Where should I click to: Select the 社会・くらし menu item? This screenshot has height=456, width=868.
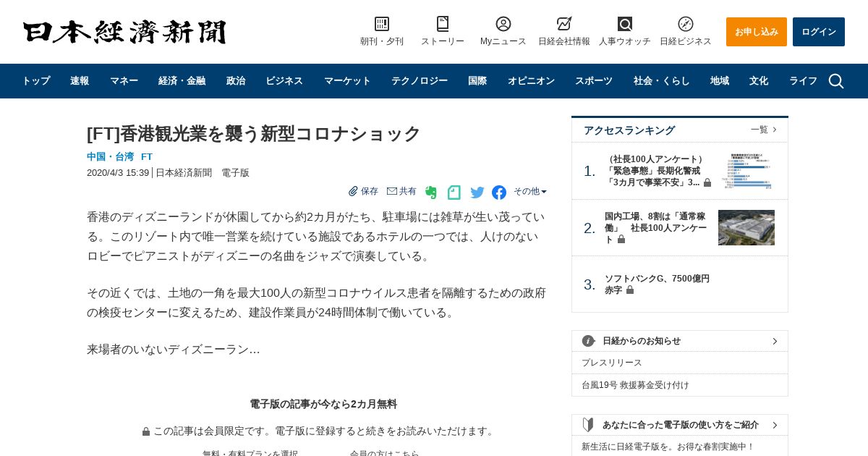coord(662,81)
